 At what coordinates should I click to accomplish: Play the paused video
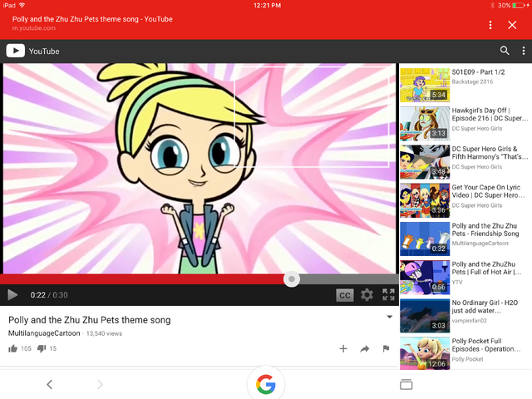pos(12,295)
